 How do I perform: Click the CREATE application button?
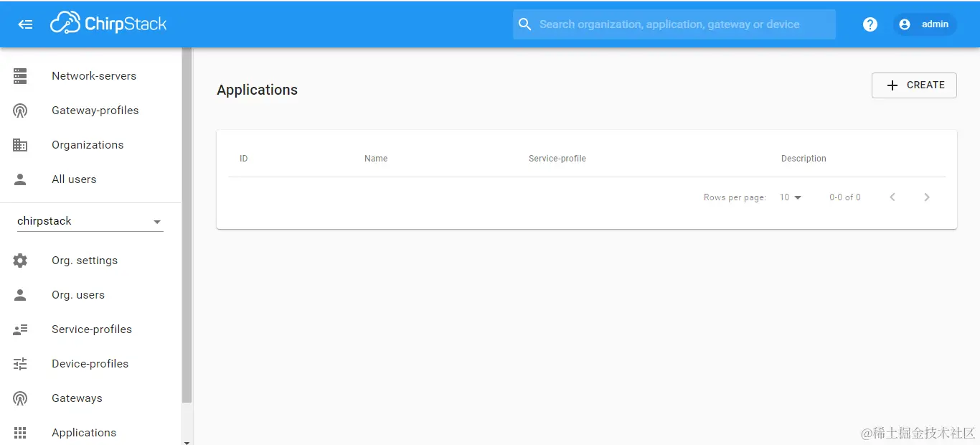click(914, 85)
